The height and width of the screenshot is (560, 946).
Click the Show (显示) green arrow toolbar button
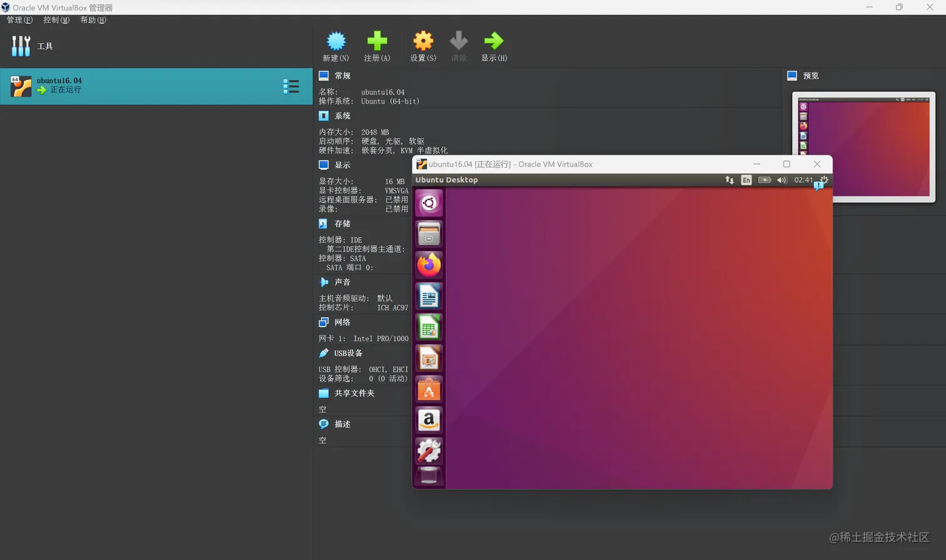click(494, 46)
